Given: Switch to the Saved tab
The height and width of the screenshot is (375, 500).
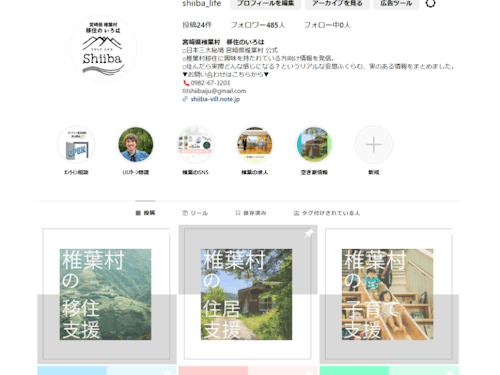Looking at the screenshot, I should tap(251, 213).
